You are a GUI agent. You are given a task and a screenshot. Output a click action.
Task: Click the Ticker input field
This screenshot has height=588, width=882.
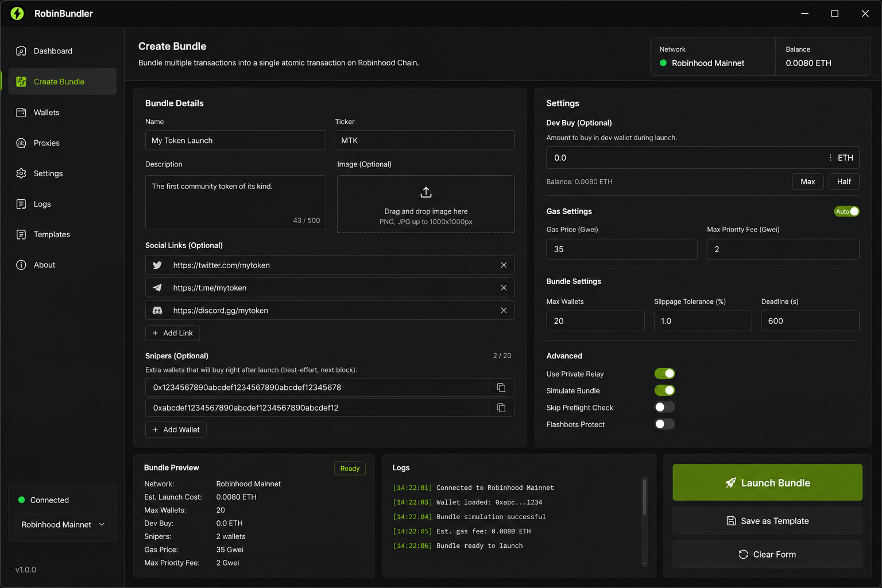coord(424,140)
